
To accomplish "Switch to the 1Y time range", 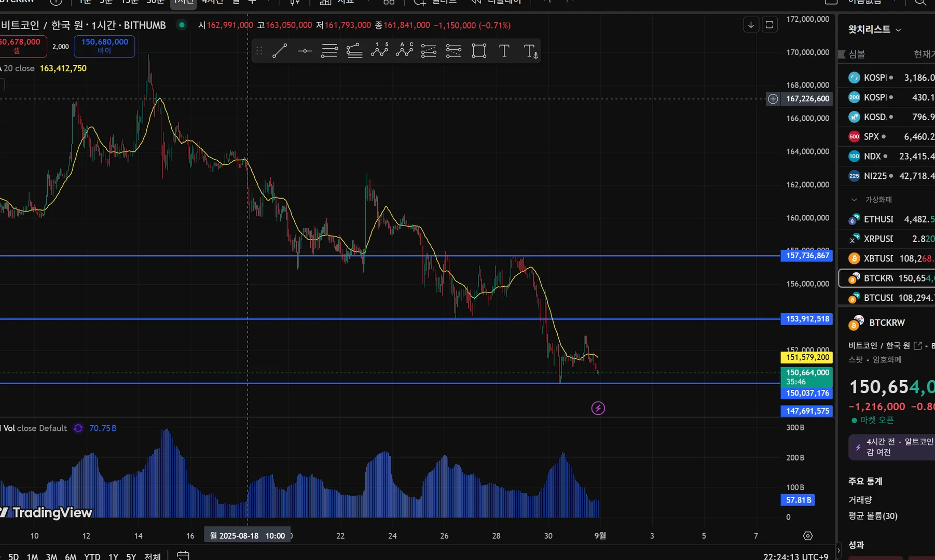I will 113,556.
